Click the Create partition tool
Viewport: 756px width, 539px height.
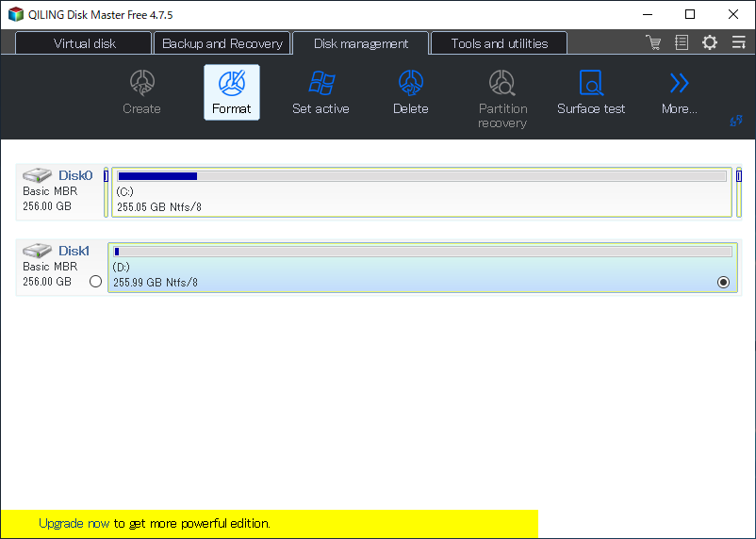point(141,92)
